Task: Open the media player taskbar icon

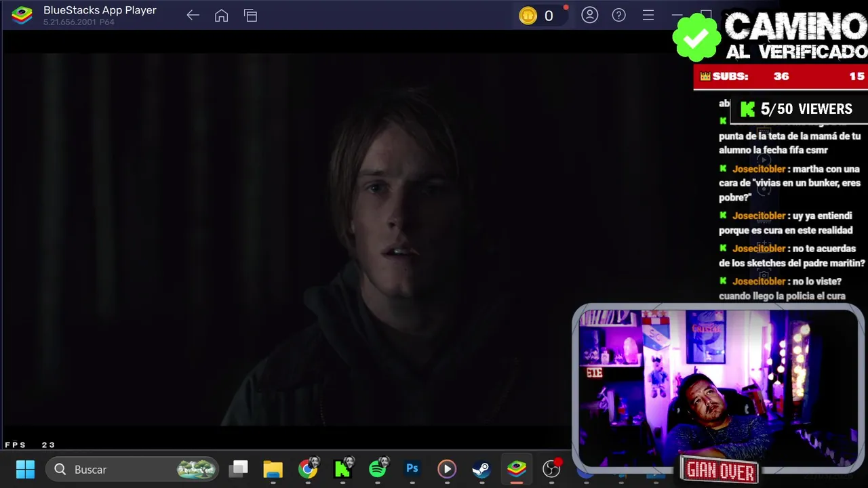Action: click(447, 469)
